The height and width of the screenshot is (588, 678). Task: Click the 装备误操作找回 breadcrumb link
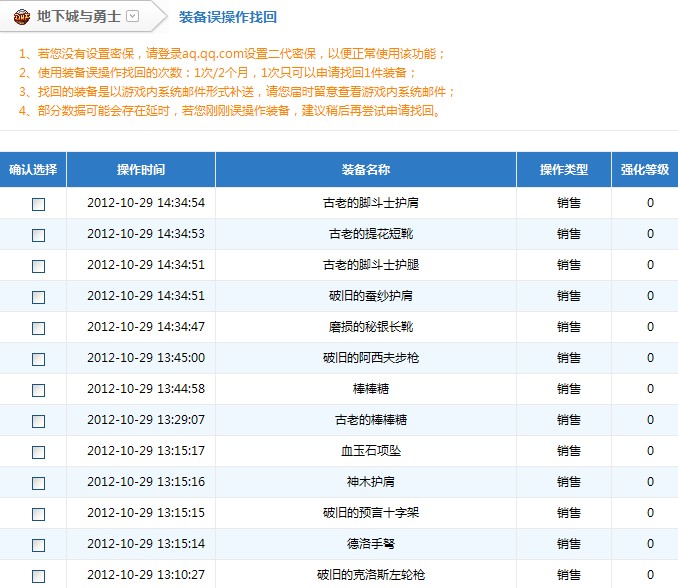(227, 17)
